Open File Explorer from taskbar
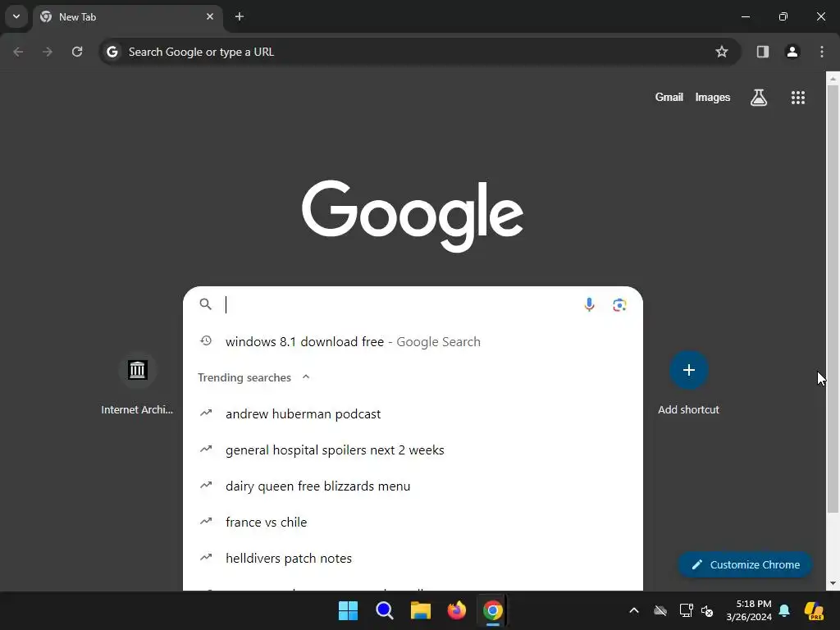840x630 pixels. pos(421,610)
